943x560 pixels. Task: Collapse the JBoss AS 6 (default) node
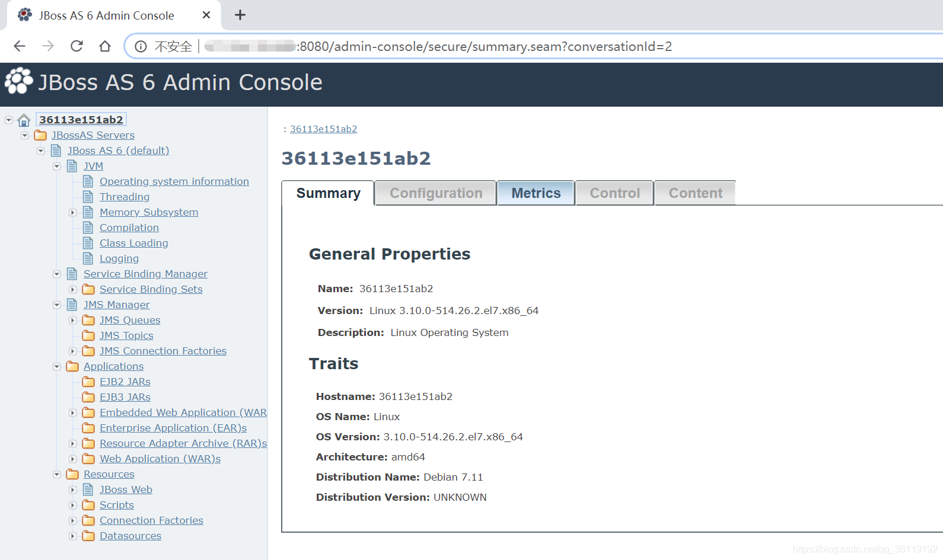(41, 151)
